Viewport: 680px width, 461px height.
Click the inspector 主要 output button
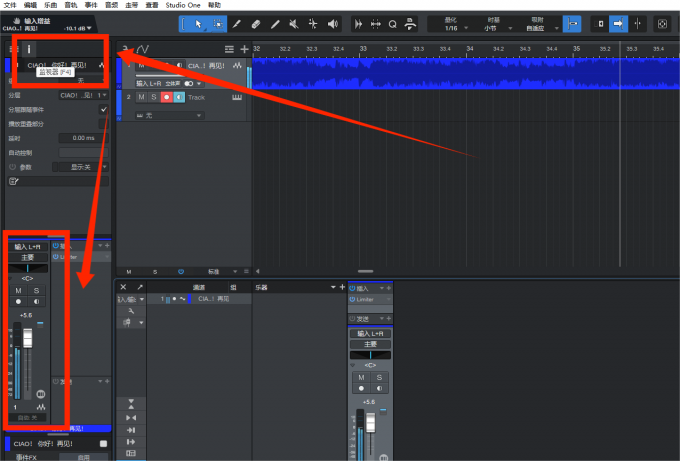pos(27,257)
